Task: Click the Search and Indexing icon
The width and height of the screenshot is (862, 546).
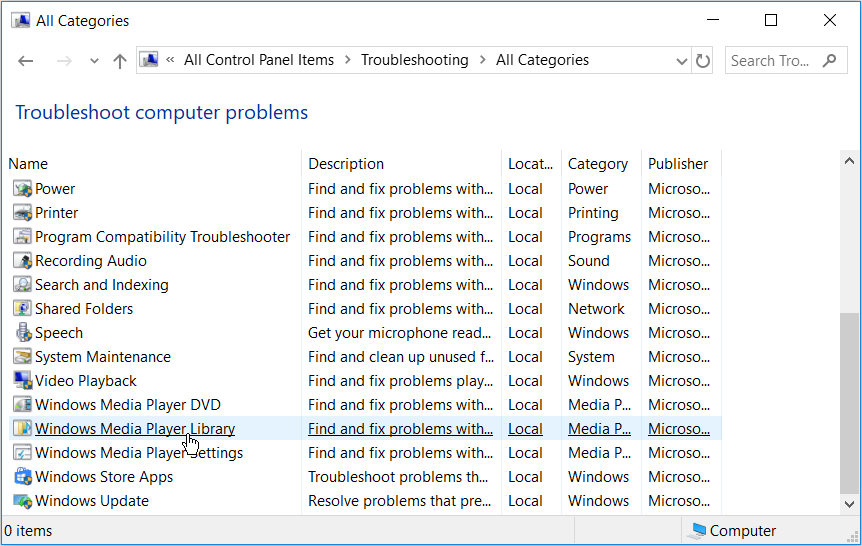Action: point(22,284)
